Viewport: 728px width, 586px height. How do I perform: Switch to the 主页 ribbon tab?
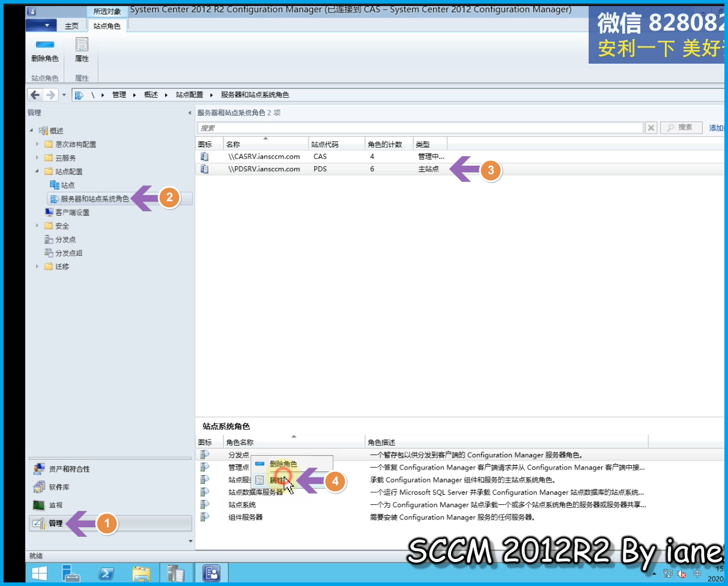tap(71, 26)
